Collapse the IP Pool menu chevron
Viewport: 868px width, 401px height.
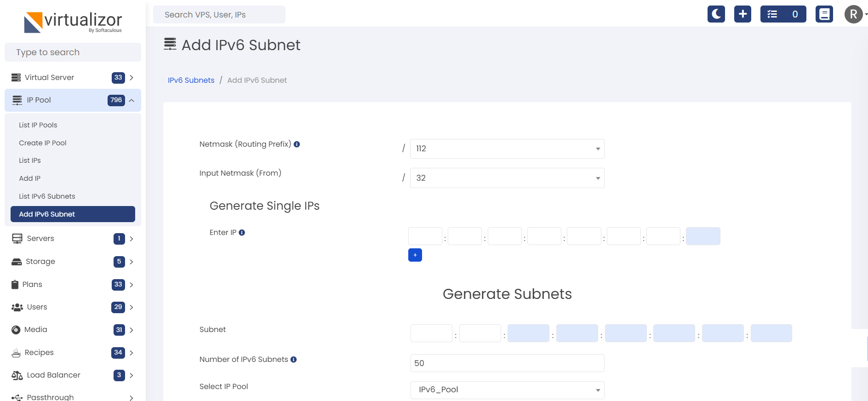[131, 100]
